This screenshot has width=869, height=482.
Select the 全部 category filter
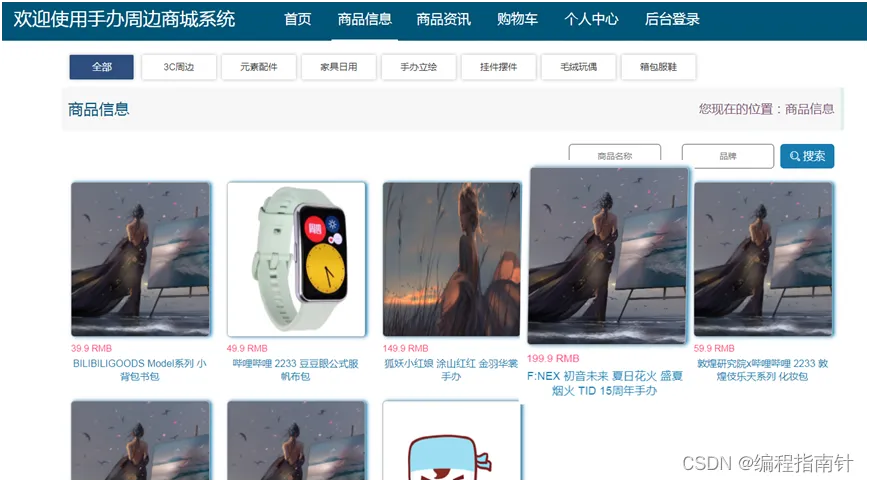101,67
